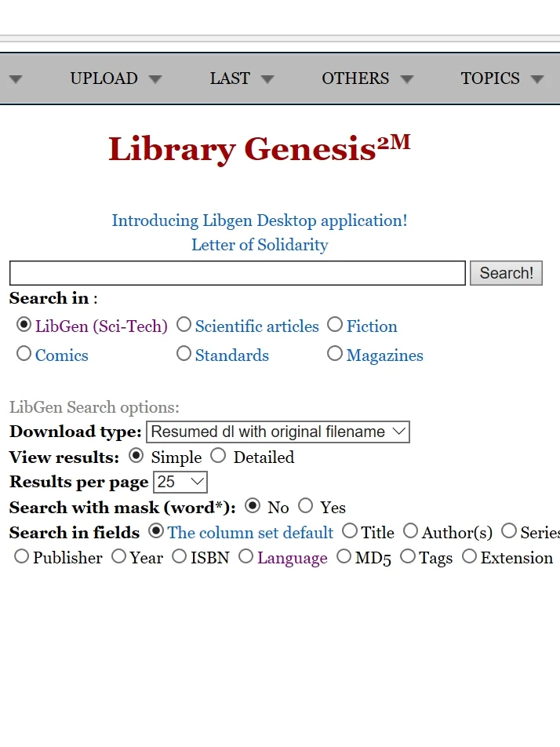Screen dimensions: 560x747
Task: Expand the dropdown arrow next to OTHERS
Action: click(x=406, y=79)
